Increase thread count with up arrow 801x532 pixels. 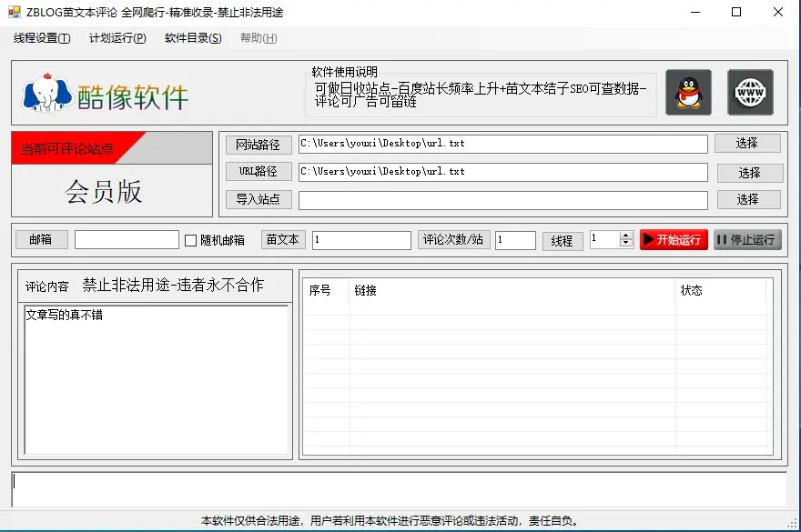coord(626,235)
